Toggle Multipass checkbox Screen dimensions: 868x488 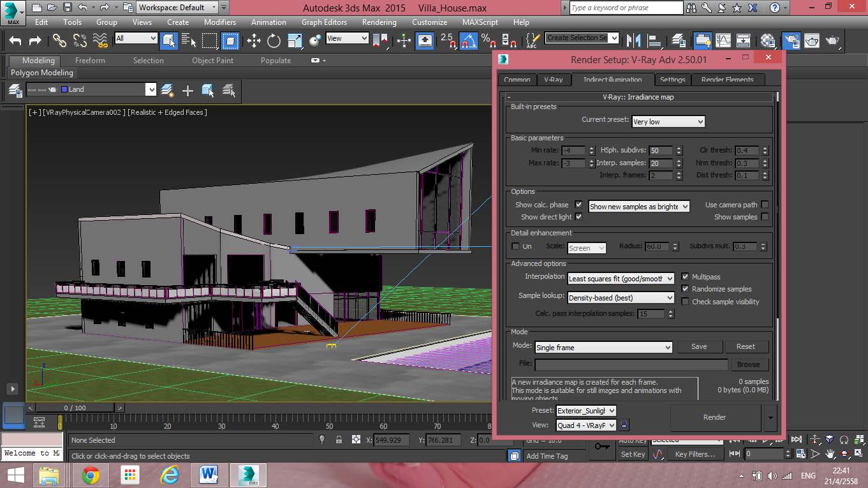(686, 277)
